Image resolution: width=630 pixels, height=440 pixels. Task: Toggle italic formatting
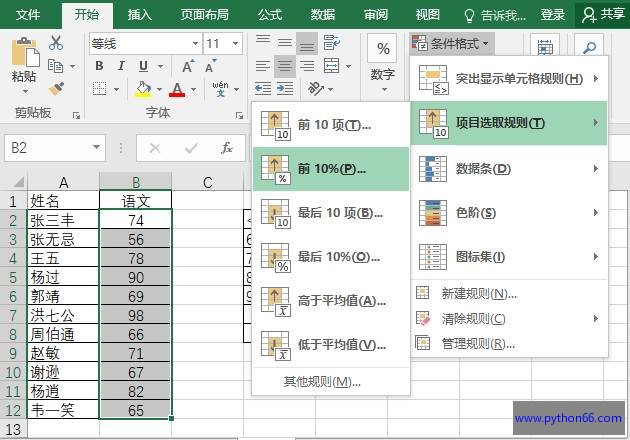[121, 66]
